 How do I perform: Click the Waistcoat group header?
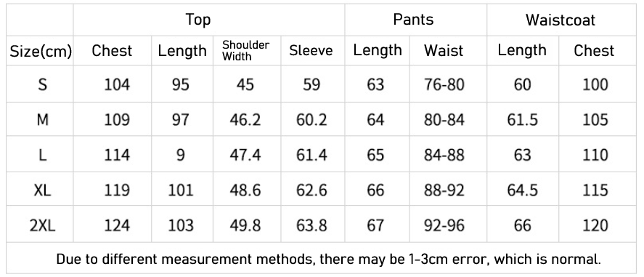click(x=561, y=20)
